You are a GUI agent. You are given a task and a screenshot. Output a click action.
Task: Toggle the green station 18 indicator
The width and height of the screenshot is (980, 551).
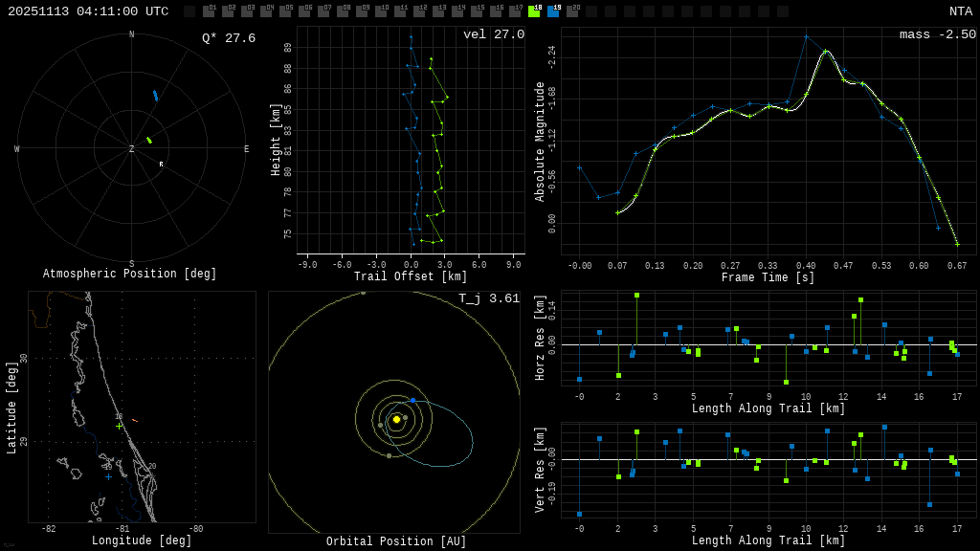pyautogui.click(x=534, y=11)
